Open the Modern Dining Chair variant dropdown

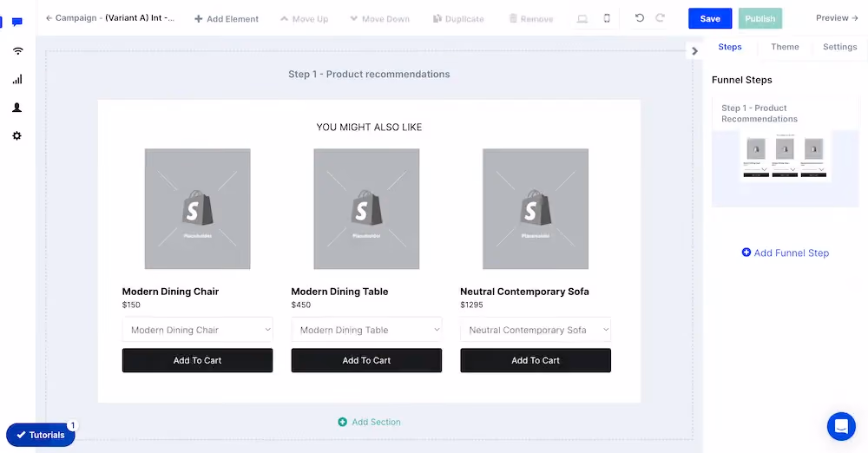tap(197, 330)
